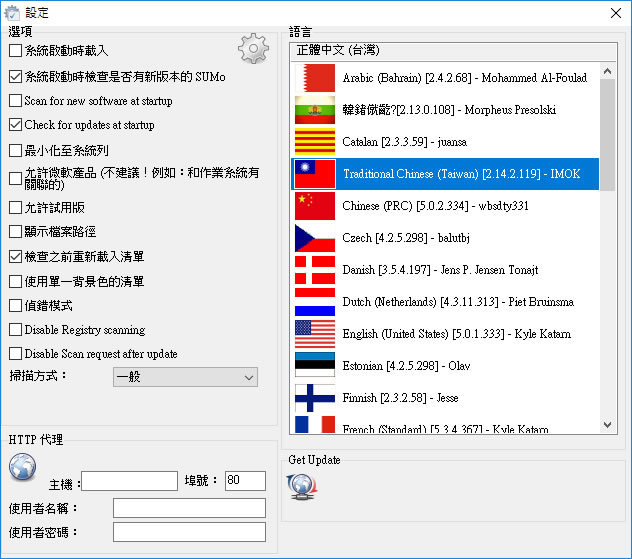632x559 pixels.
Task: Choose Finnish [2.3.2.58] - Jesse
Action: tap(445, 398)
